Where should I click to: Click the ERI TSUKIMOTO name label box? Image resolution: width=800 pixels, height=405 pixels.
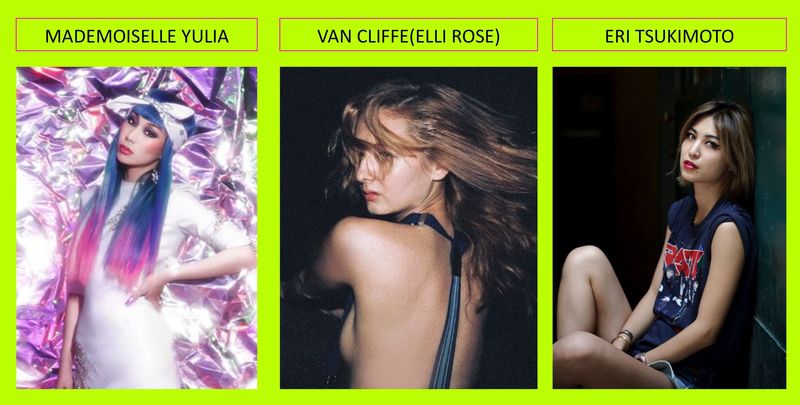[669, 35]
